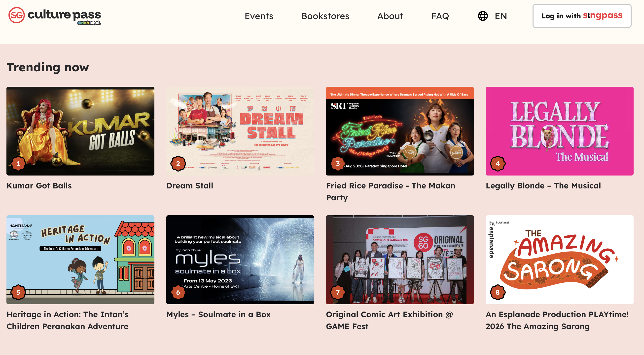Click rank badge 4 on Legally Blonde

click(x=498, y=164)
